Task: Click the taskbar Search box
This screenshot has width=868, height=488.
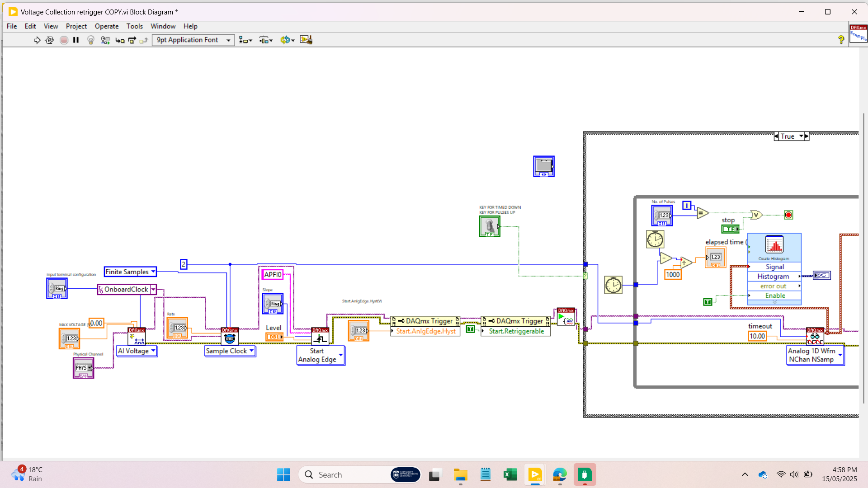Action: 360,475
